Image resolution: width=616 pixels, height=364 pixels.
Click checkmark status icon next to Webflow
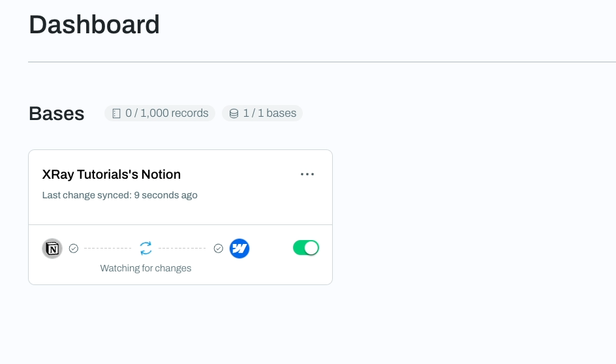219,248
